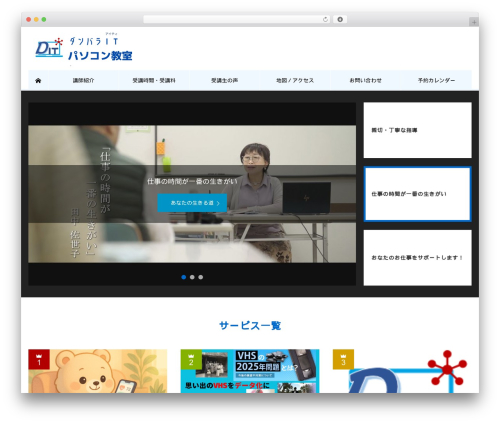Click the rank 1 crown badge
This screenshot has width=500, height=423.
pos(39,359)
